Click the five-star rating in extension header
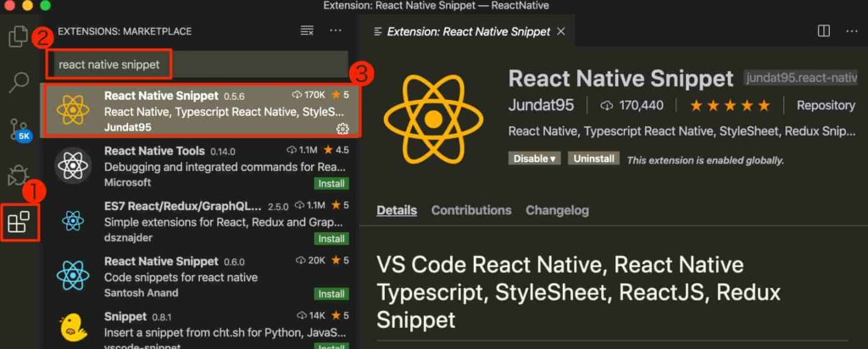 [730, 105]
